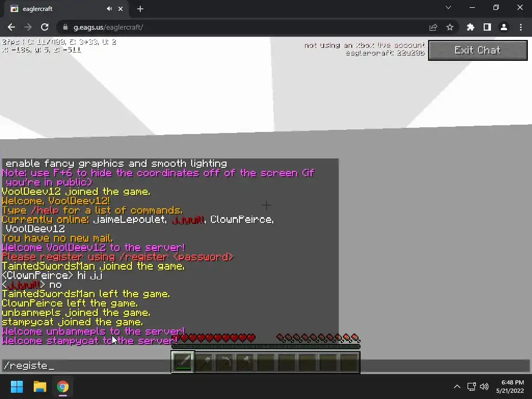
Task: Open the Extensions puzzle icon
Action: click(x=471, y=27)
